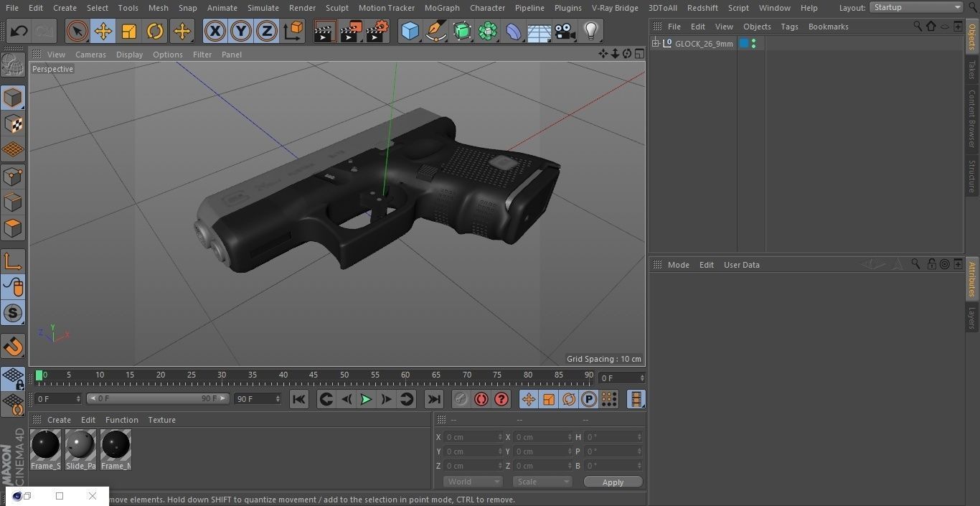Toggle GLOCK_26_9mm visibility dots
This screenshot has height=506, width=980.
pos(753,44)
